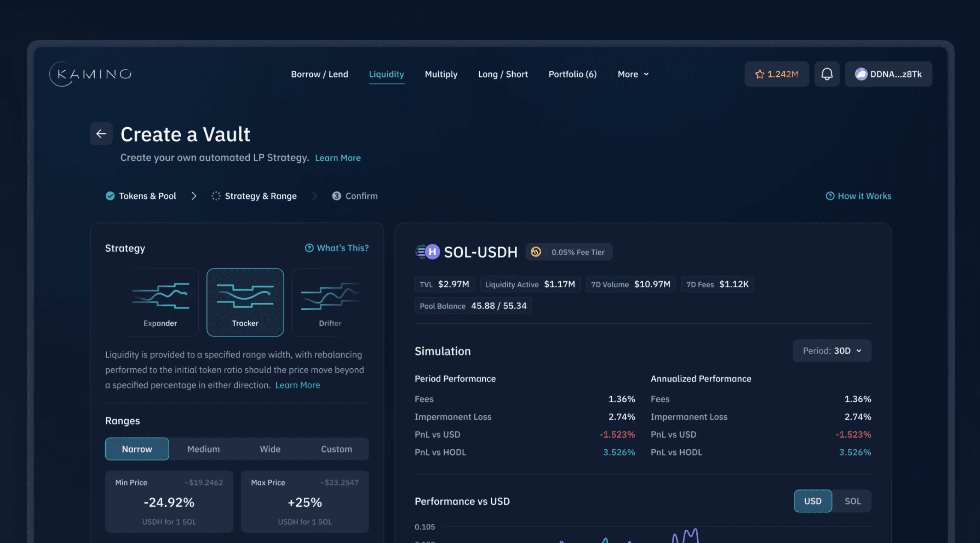
Task: Choose the Drifter strategy card
Action: (x=330, y=302)
